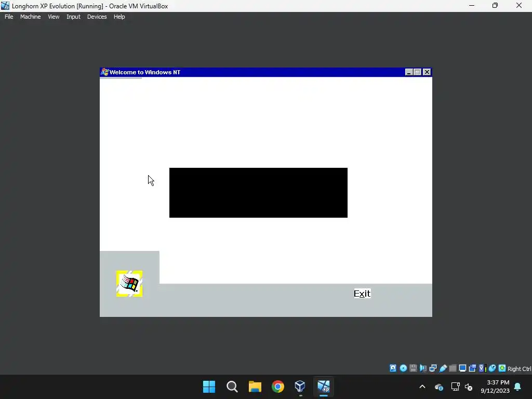Click the keyboard capture green arrow indicator
The width and height of the screenshot is (532, 399).
tap(502, 368)
